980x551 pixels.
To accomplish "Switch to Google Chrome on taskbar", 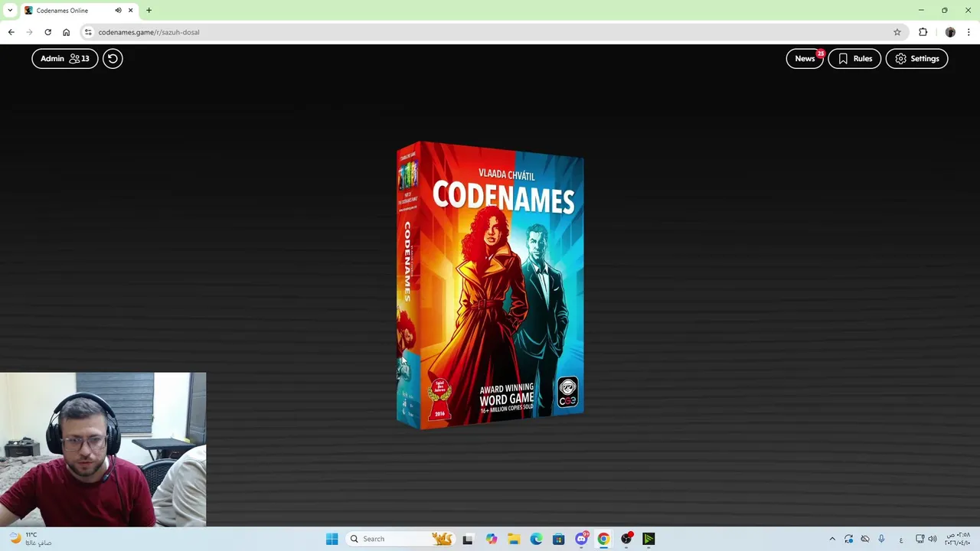I will coord(603,539).
